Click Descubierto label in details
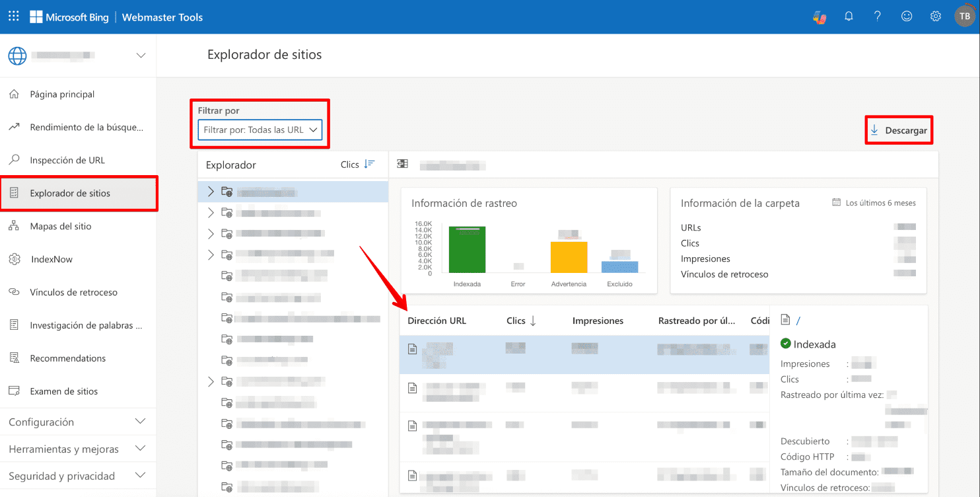The width and height of the screenshot is (980, 497). click(805, 441)
